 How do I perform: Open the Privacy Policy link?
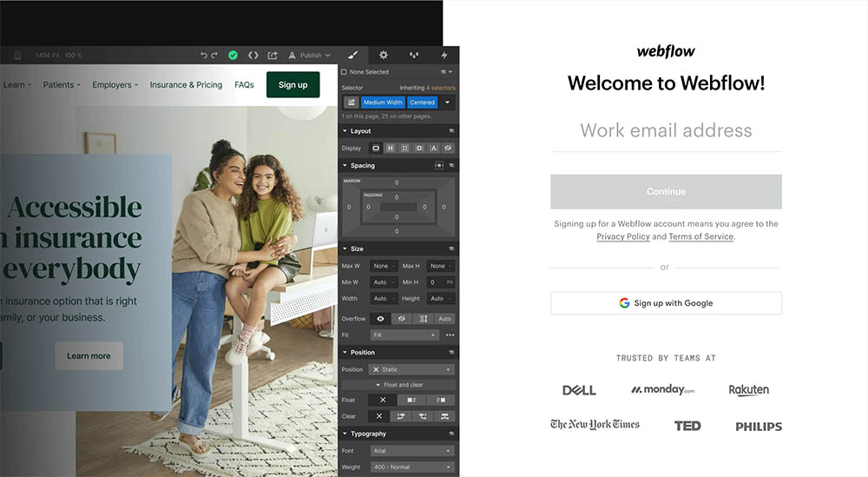point(622,236)
